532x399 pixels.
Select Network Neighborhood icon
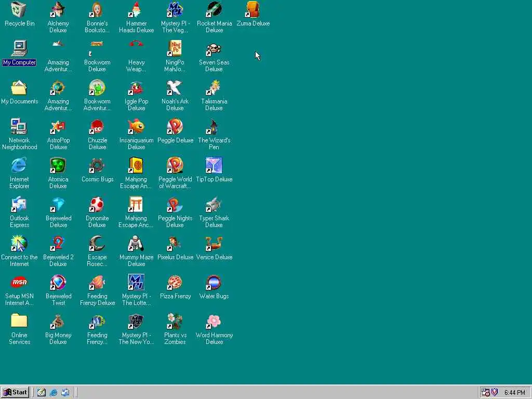tap(19, 127)
